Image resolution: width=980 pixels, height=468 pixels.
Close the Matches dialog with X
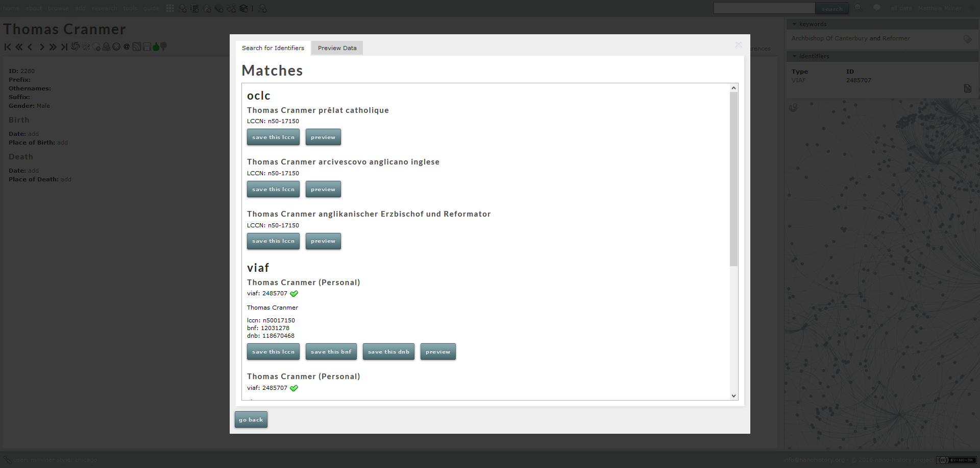(738, 45)
